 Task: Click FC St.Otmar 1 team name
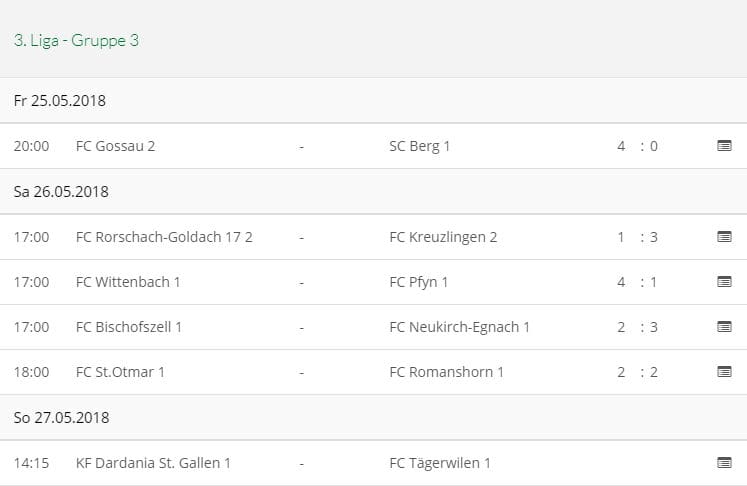(x=120, y=372)
